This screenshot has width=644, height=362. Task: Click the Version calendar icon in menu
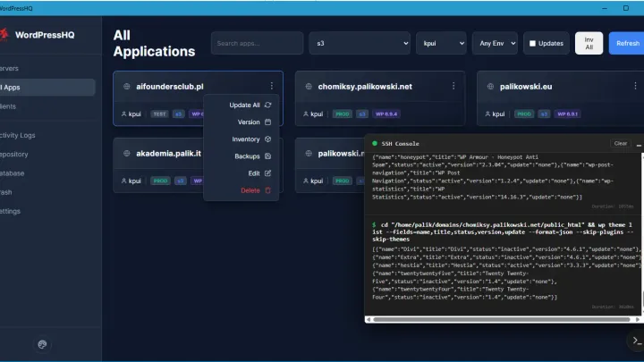tap(267, 122)
